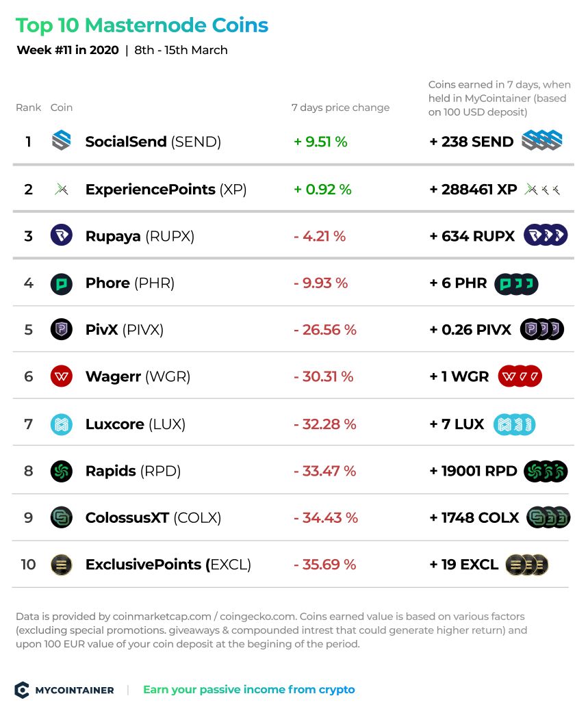Click the PivX purple shield icon
Screen dimensions: 588x722
61,329
